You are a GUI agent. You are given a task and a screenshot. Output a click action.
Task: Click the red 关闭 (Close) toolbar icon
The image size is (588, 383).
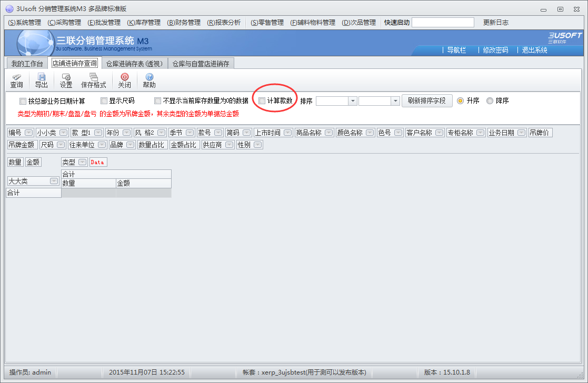(124, 77)
